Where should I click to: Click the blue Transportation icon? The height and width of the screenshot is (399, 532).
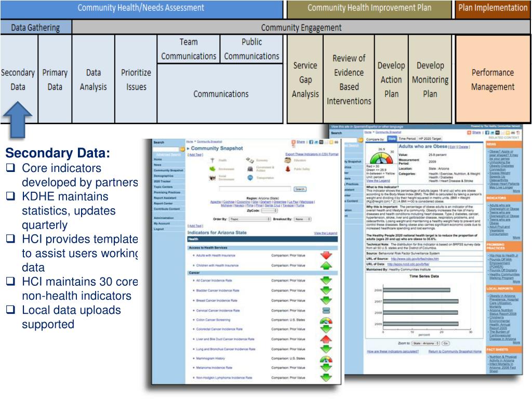(250, 178)
